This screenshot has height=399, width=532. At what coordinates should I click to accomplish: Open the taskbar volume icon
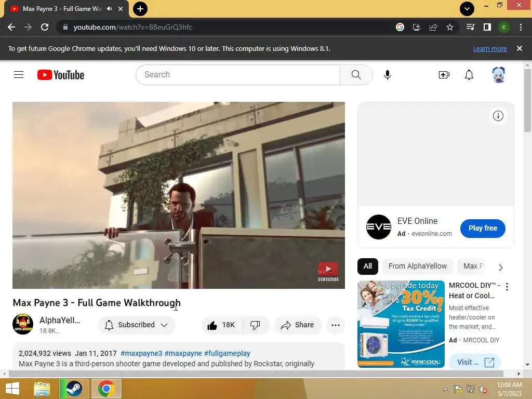[483, 389]
